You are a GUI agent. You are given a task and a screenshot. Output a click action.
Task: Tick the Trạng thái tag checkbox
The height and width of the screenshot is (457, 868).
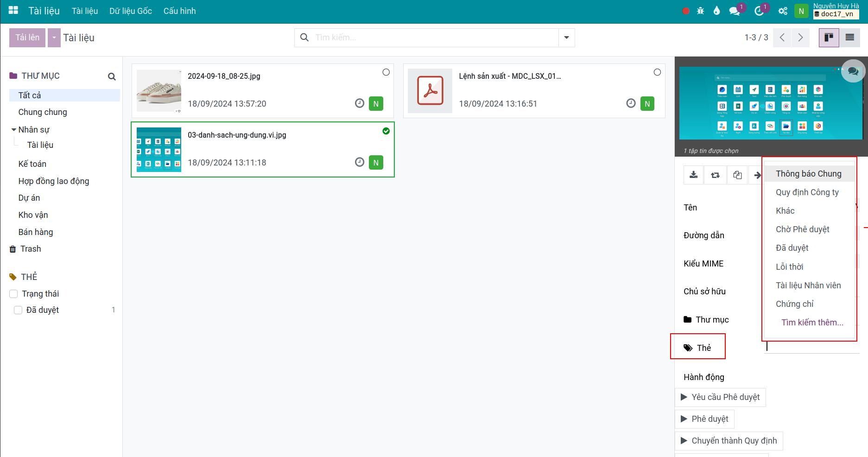coord(13,294)
